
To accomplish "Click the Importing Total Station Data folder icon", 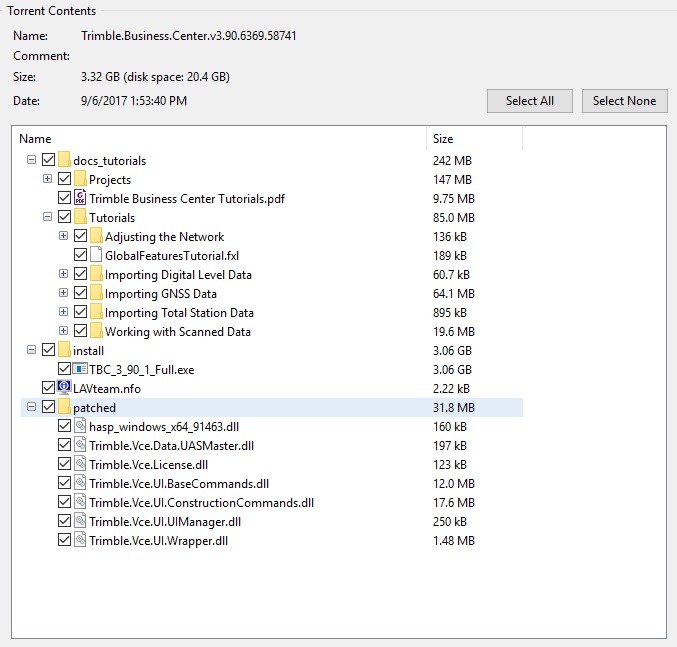I will (x=96, y=312).
